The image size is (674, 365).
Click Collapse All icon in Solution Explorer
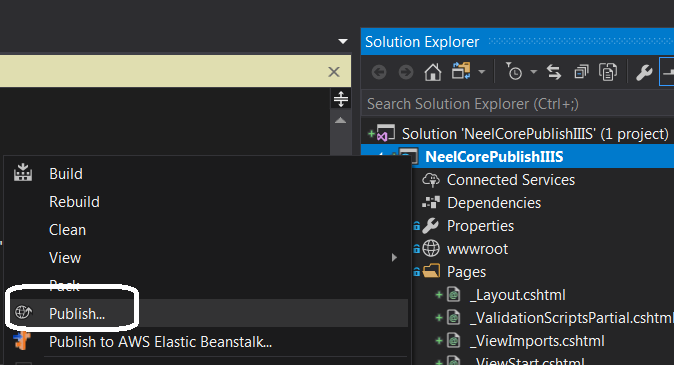pyautogui.click(x=581, y=72)
